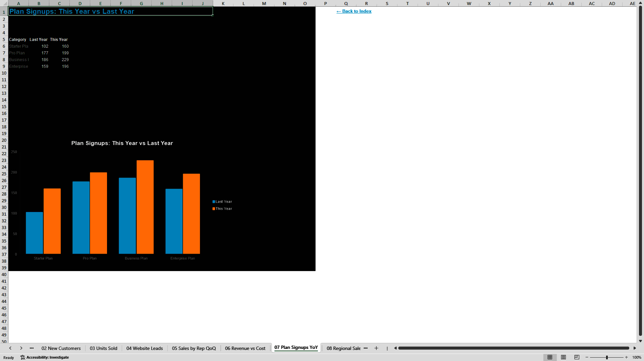Click the vertical scrollbar thumb
Image resolution: width=644 pixels, height=361 pixels.
tap(640, 170)
